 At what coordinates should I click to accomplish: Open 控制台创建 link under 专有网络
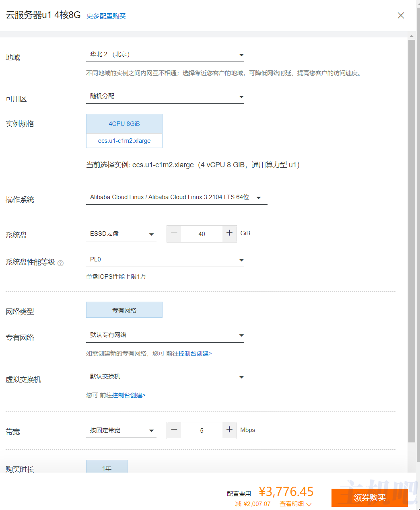[195, 354]
